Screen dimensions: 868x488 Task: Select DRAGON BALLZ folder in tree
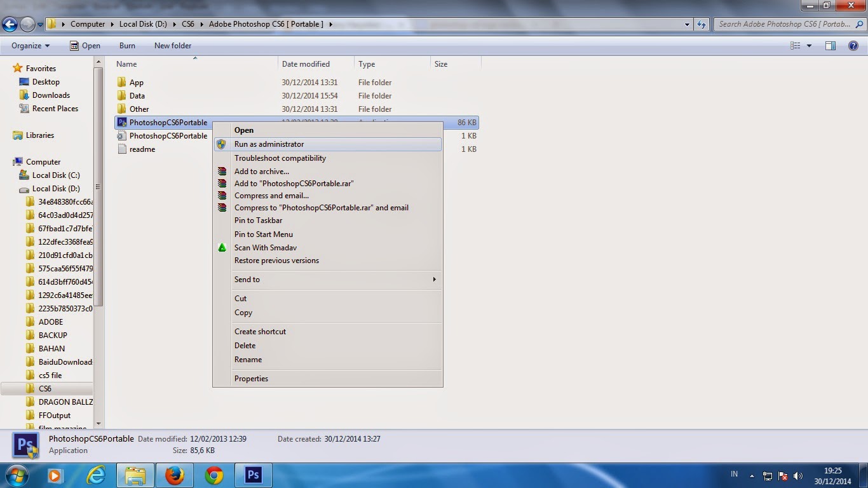coord(65,402)
